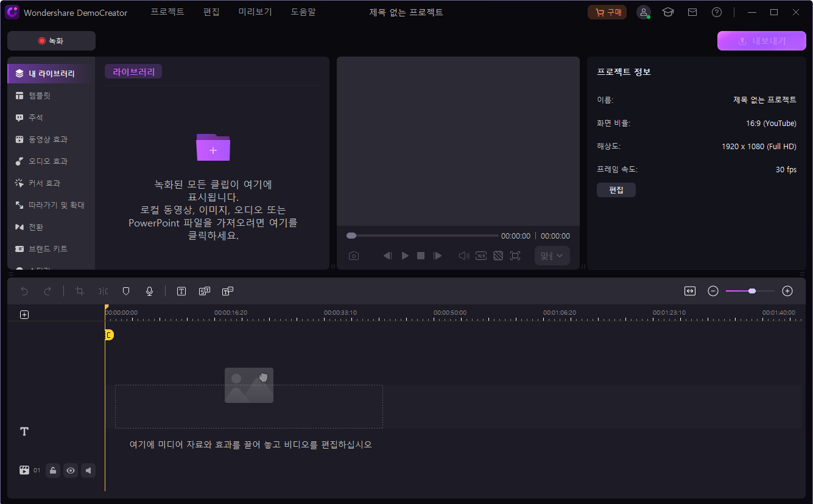The height and width of the screenshot is (504, 813).
Task: Select the crop tool icon
Action: (x=80, y=292)
